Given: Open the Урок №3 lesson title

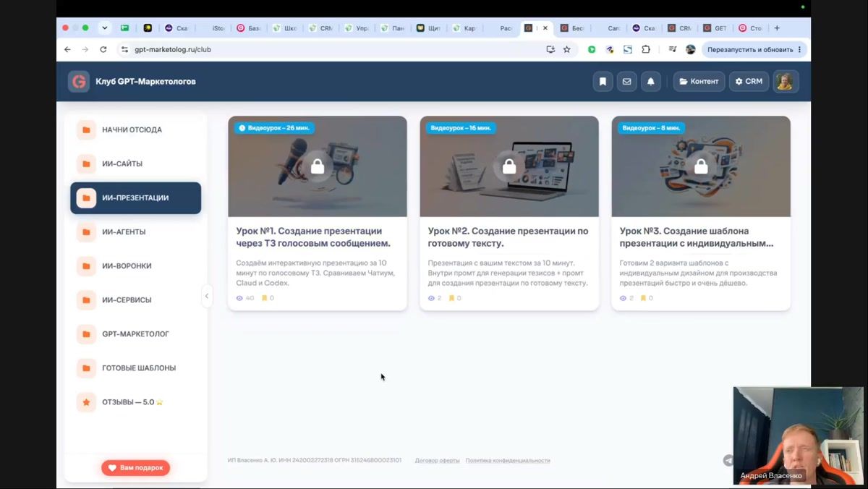Looking at the screenshot, I should click(697, 237).
